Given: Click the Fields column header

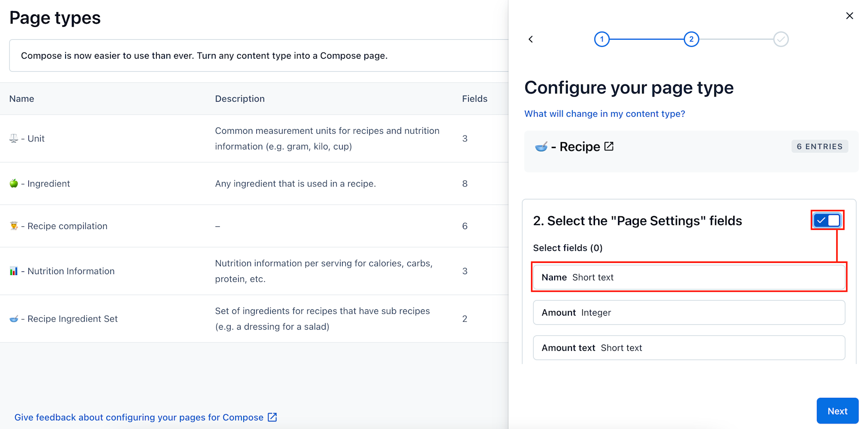Looking at the screenshot, I should pos(475,99).
